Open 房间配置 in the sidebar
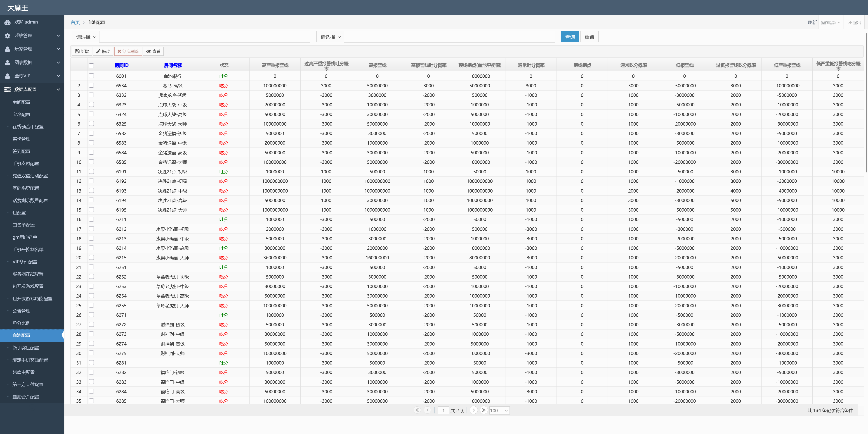The width and height of the screenshot is (868, 434). pyautogui.click(x=21, y=102)
